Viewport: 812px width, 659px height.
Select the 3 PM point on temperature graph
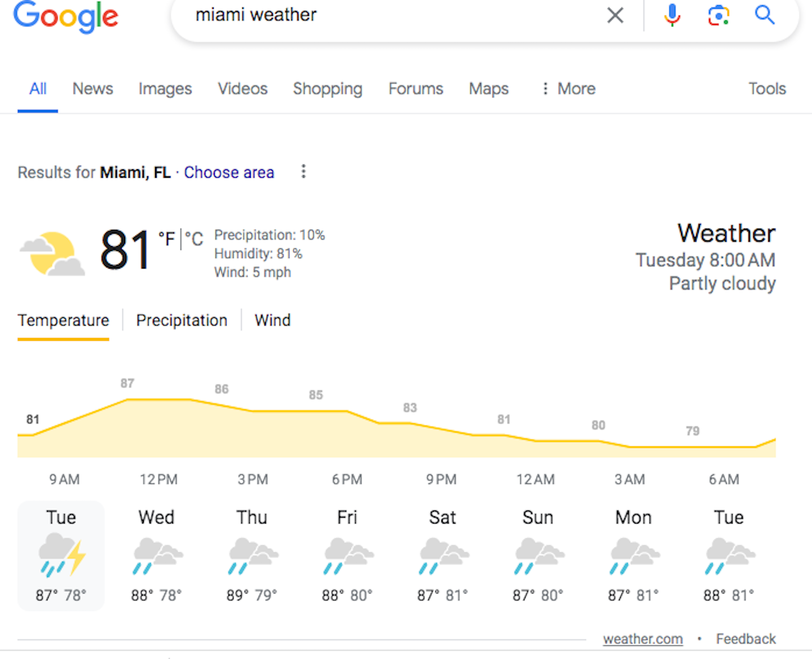click(x=253, y=411)
